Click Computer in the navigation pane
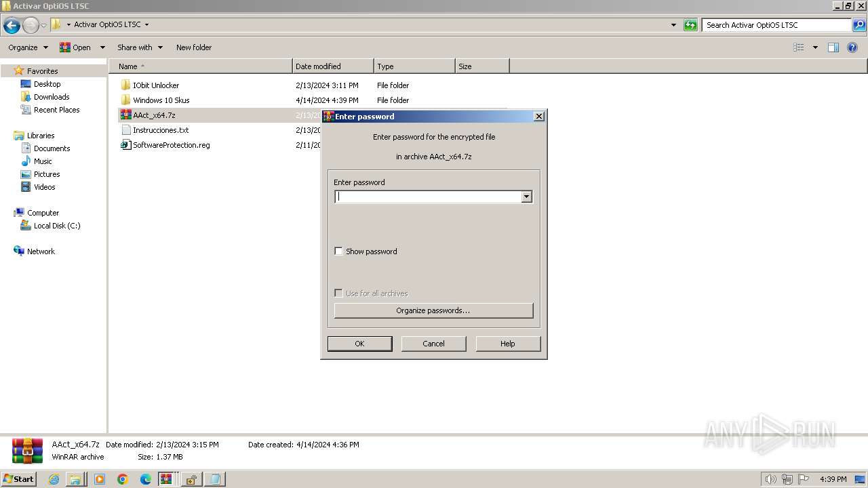The width and height of the screenshot is (868, 488). [43, 213]
